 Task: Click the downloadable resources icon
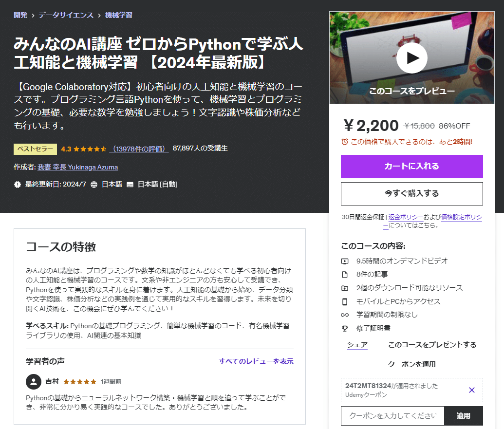click(346, 288)
